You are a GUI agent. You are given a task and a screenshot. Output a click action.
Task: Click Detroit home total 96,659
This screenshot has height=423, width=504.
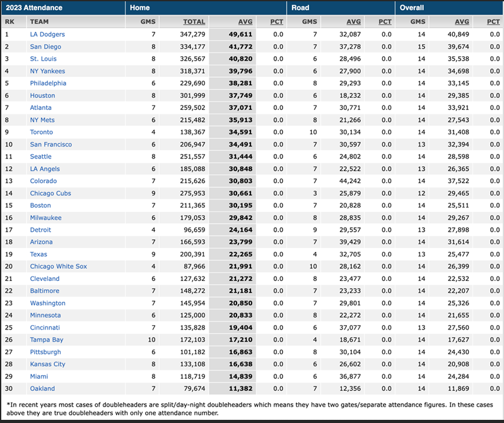[194, 230]
